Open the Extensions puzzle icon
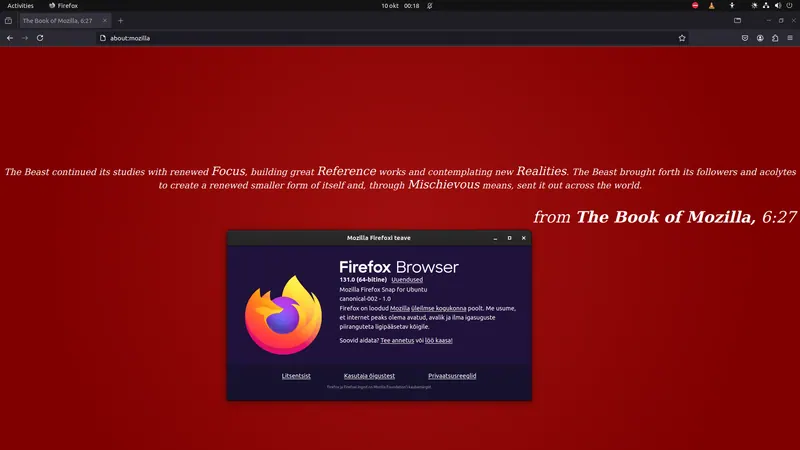 775,38
